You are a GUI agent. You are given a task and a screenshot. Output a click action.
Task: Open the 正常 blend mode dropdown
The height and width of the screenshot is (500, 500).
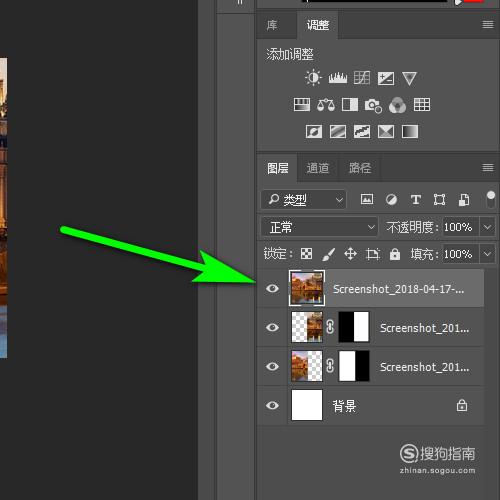point(319,227)
